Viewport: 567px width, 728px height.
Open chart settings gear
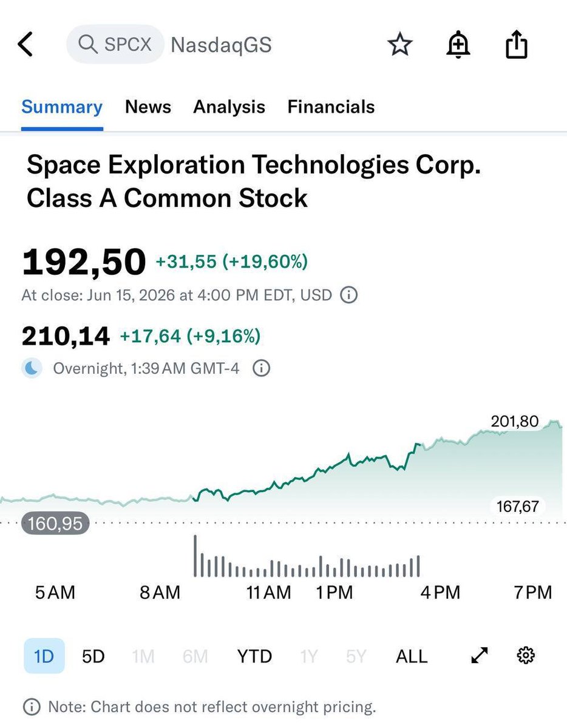pos(526,655)
